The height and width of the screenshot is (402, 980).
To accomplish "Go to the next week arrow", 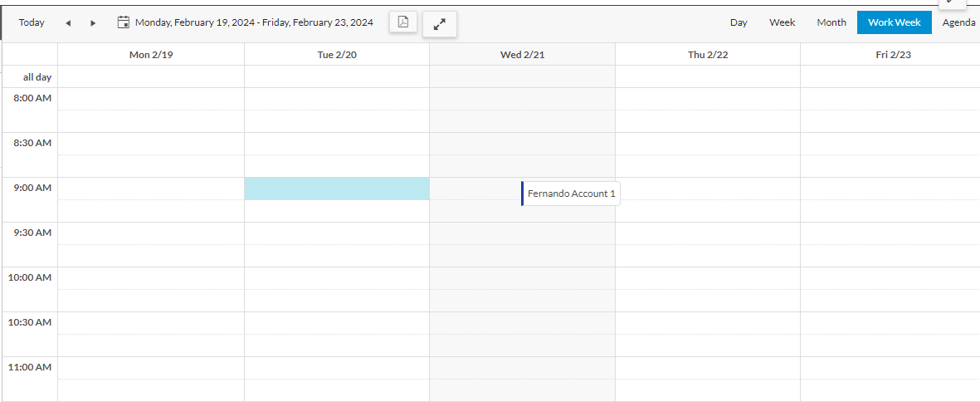I will pyautogui.click(x=93, y=23).
